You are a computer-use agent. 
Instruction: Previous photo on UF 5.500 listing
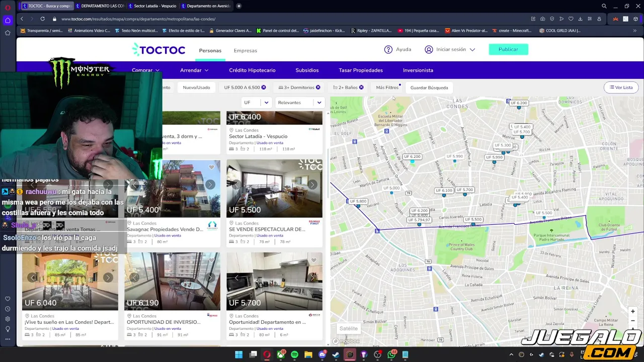237,185
